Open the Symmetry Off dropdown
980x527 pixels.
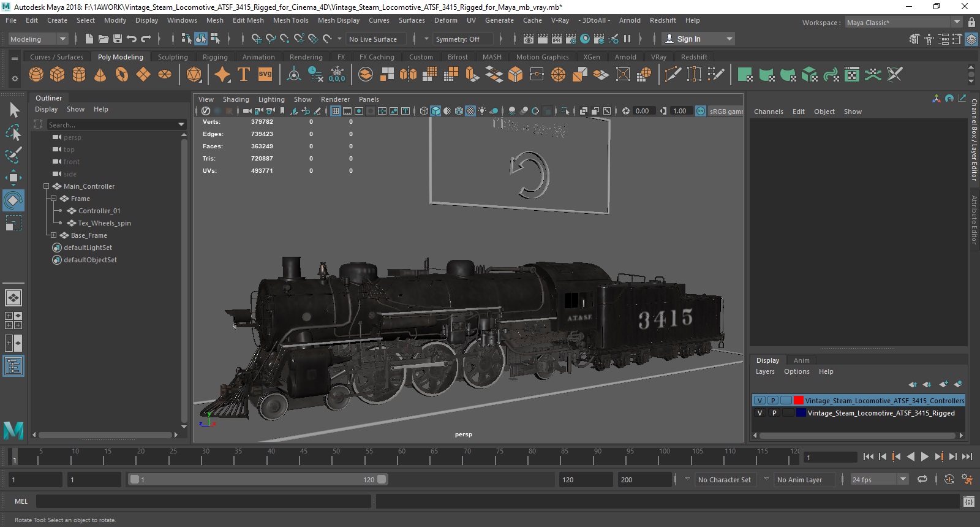[463, 39]
